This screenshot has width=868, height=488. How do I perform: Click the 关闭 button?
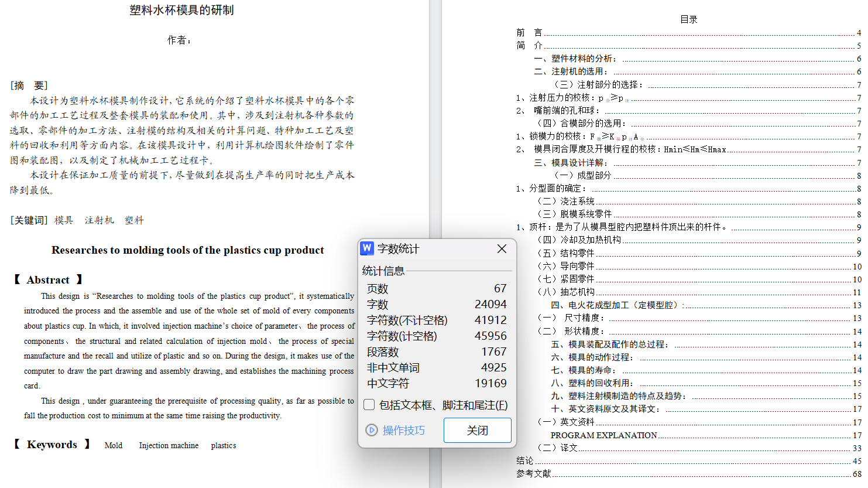click(477, 431)
